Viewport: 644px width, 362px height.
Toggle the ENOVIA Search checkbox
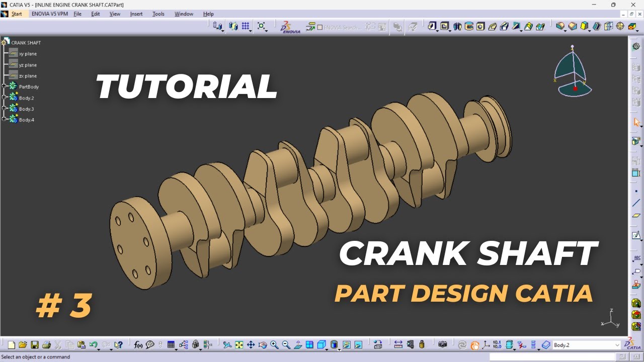pos(320,27)
